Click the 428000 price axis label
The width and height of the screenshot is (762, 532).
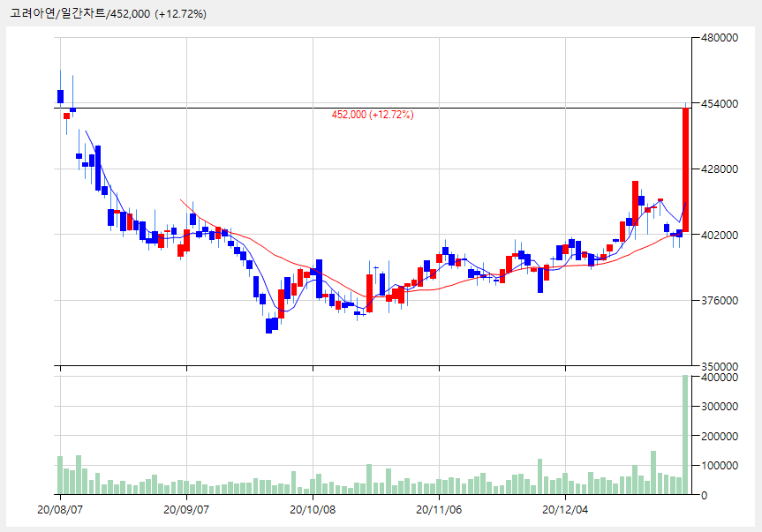720,169
